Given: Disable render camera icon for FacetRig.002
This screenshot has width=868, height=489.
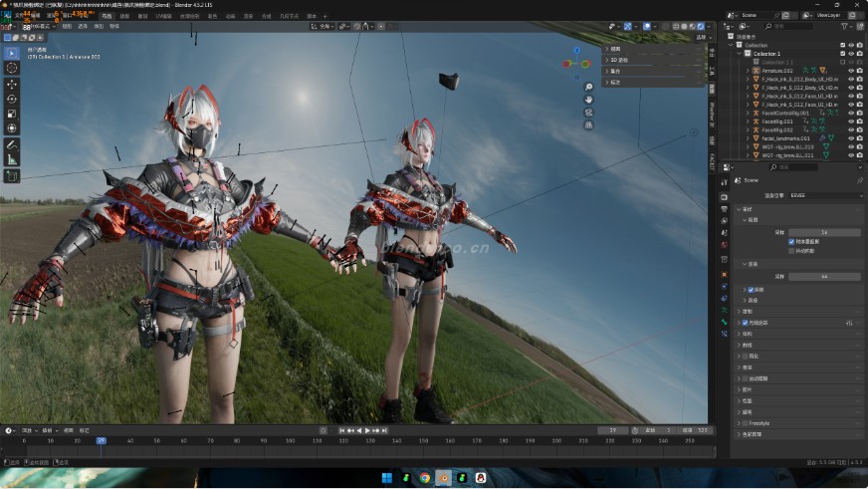Looking at the screenshot, I should click(x=860, y=130).
